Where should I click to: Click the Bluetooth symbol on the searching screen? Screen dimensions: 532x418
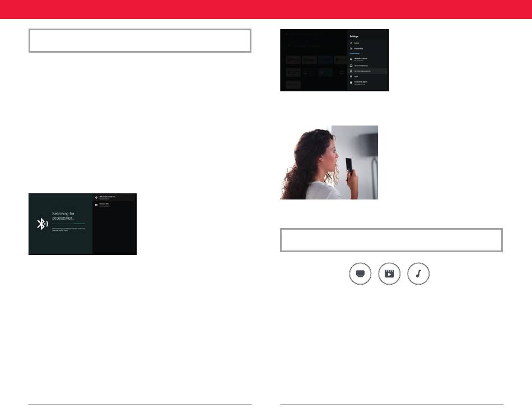41,224
